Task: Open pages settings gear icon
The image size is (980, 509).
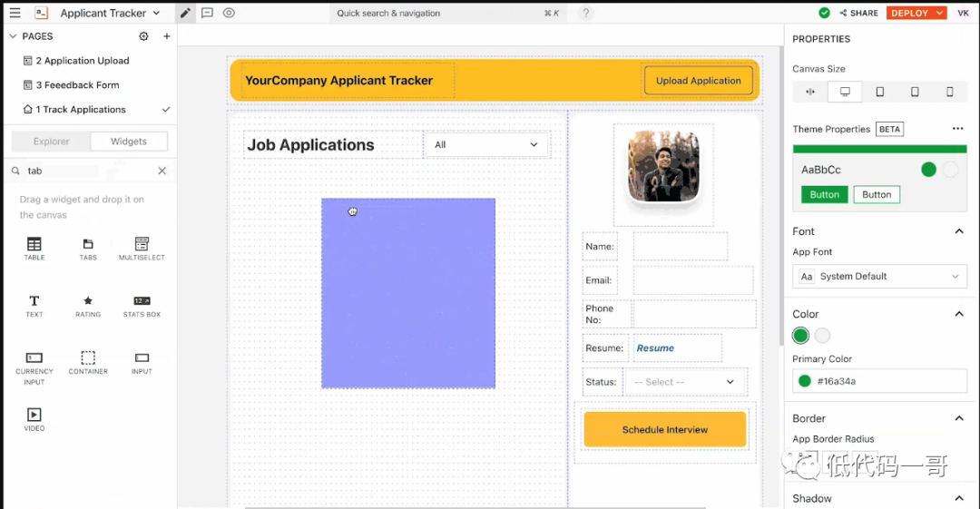Action: pyautogui.click(x=143, y=36)
